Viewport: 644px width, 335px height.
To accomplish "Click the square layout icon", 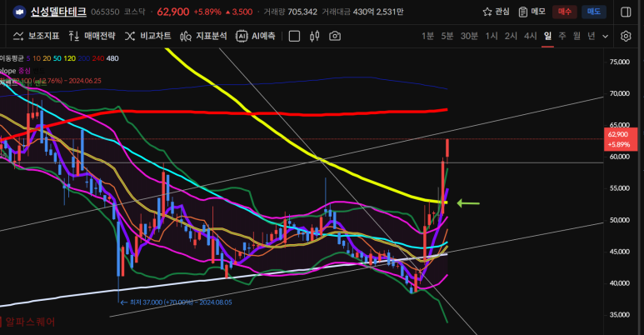I will pyautogui.click(x=294, y=36).
